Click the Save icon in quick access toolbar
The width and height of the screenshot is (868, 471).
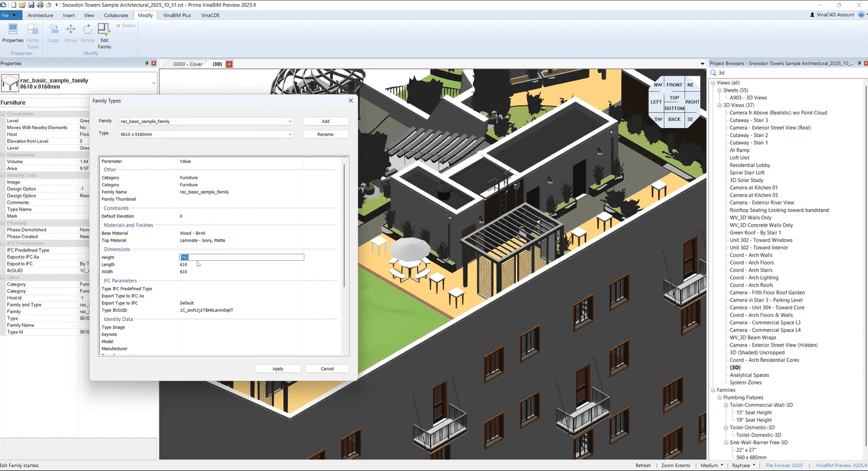(x=31, y=5)
